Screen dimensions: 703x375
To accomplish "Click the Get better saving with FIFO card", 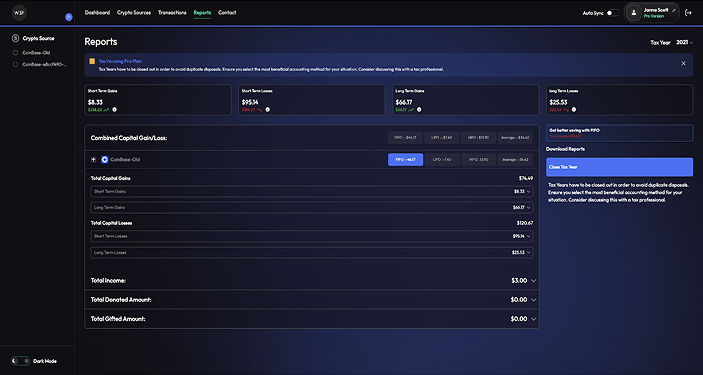I will click(619, 133).
